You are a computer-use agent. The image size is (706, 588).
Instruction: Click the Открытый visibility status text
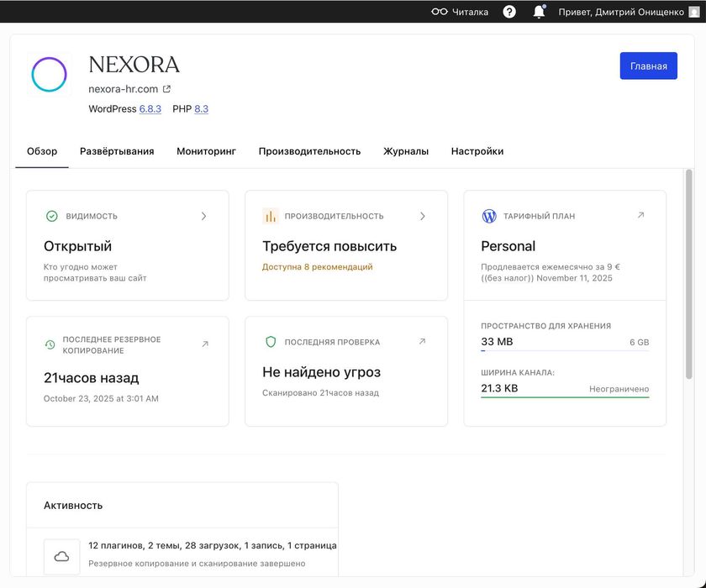(77, 246)
